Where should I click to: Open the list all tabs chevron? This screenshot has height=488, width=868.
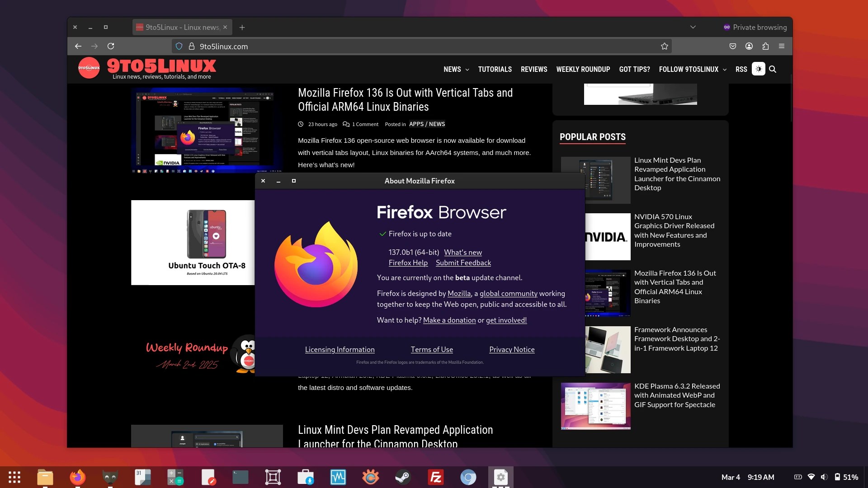click(x=693, y=27)
